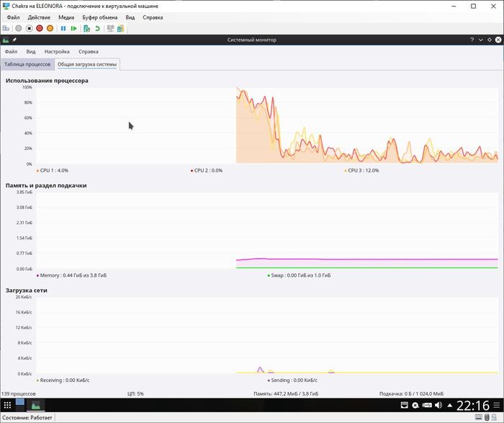Switch to 'Таблица процессов' tab
Image resolution: width=504 pixels, height=423 pixels.
coord(27,64)
